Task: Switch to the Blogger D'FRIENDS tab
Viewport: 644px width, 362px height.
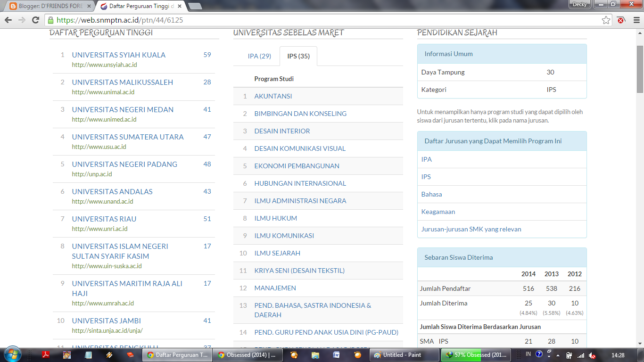Action: pos(50,7)
